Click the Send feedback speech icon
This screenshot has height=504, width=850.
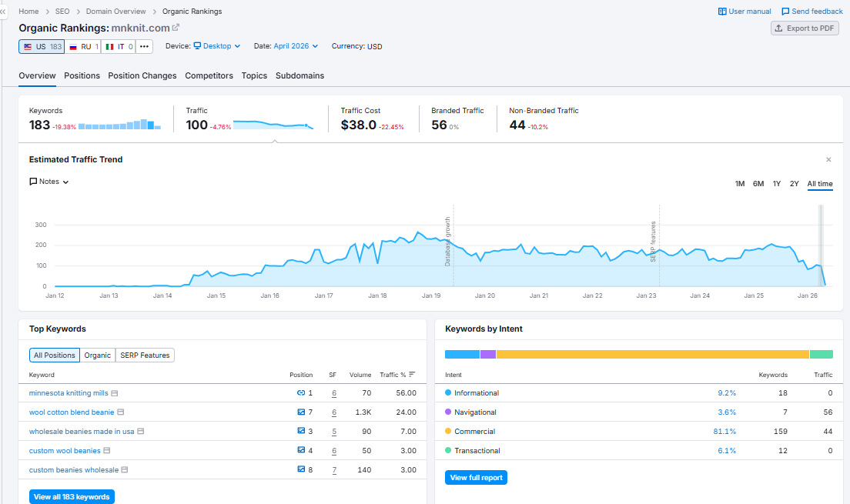point(785,12)
